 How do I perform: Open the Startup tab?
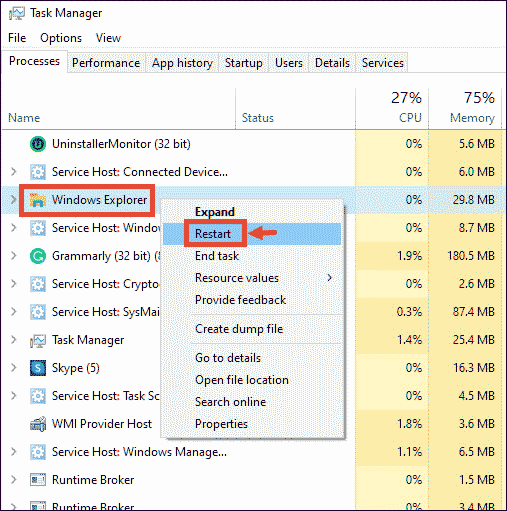[243, 63]
